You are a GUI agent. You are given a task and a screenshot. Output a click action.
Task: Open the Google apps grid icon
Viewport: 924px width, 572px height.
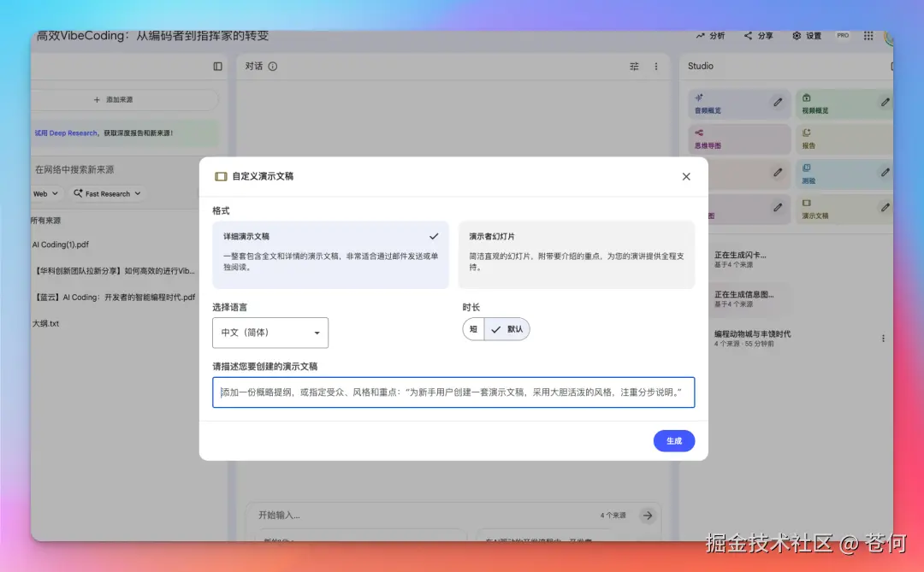(868, 36)
